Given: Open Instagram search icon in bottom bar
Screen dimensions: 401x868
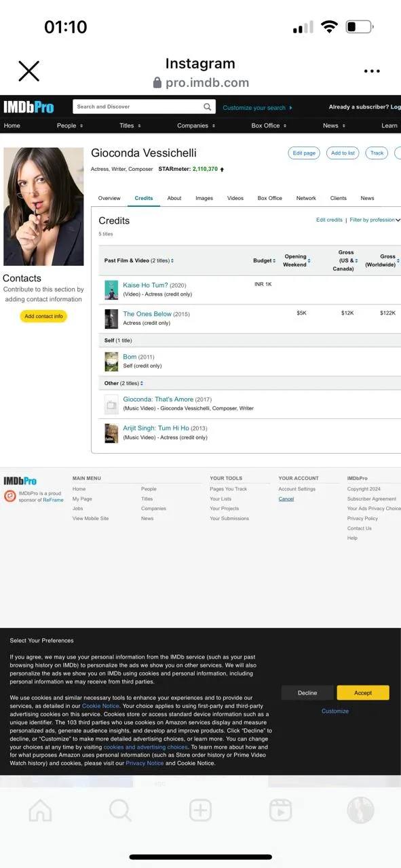Looking at the screenshot, I should (x=120, y=810).
